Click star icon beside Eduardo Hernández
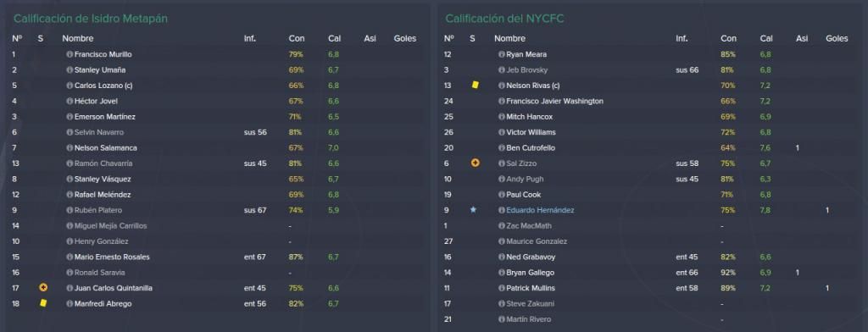This screenshot has width=868, height=332. pos(473,210)
